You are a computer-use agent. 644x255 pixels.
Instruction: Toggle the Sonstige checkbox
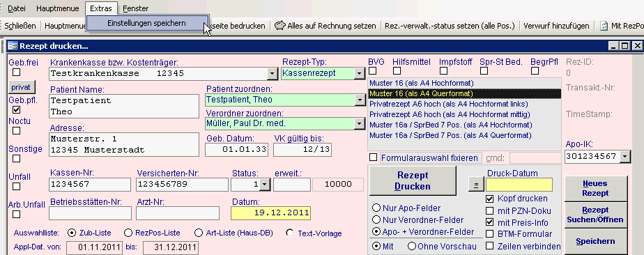(17, 158)
